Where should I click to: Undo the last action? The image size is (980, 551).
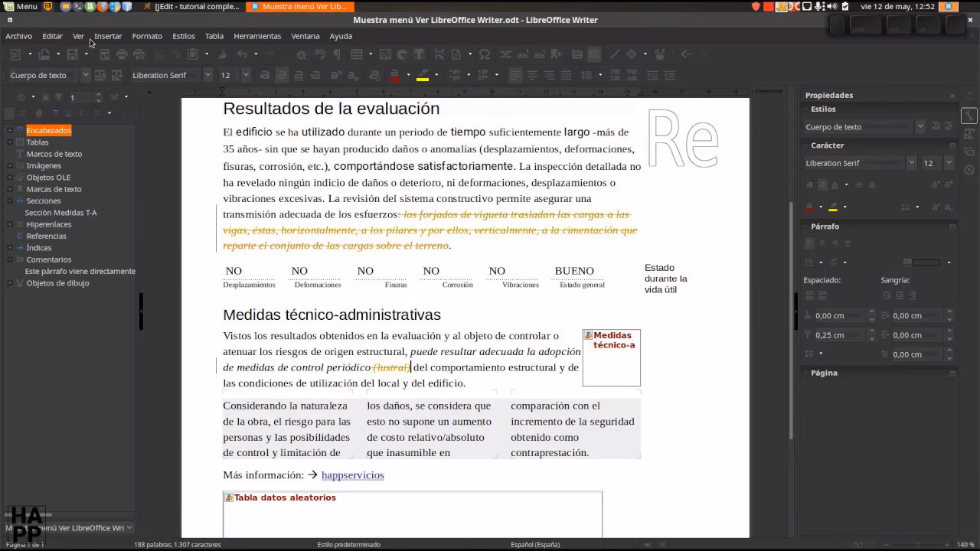coord(240,56)
